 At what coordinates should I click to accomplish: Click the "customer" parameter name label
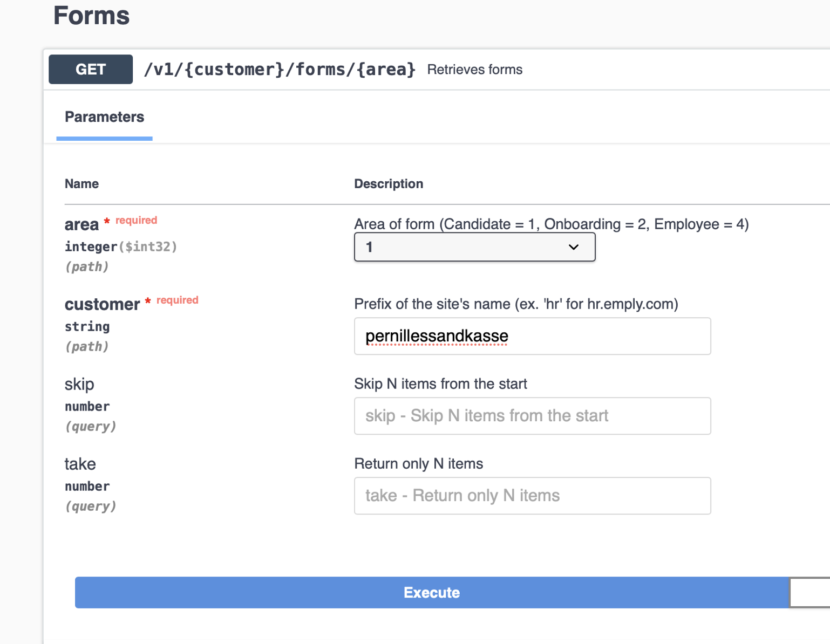pyautogui.click(x=102, y=304)
